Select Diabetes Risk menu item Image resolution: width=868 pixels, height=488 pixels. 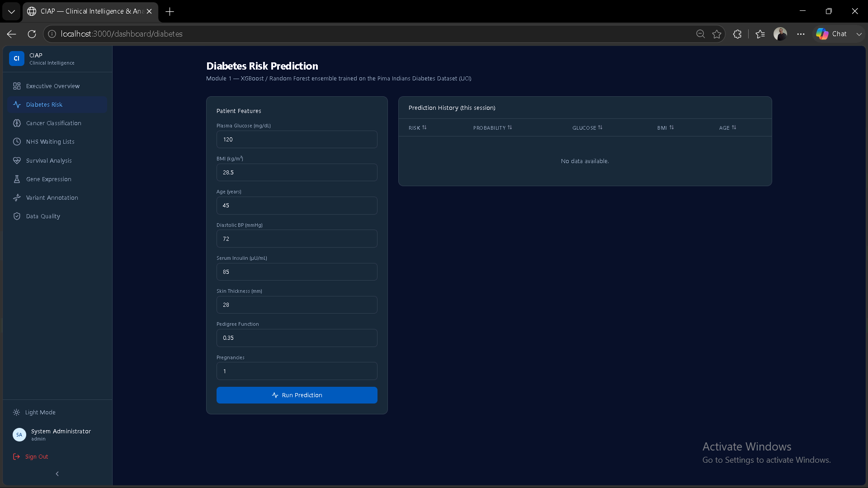pos(57,104)
